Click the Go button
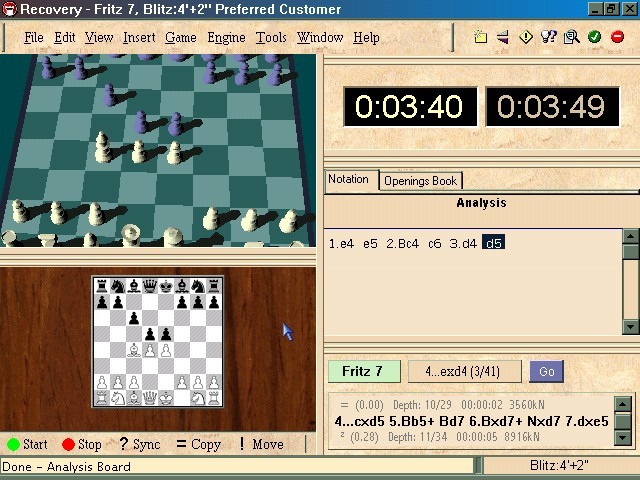Viewport: 640px width, 480px height. tap(547, 371)
